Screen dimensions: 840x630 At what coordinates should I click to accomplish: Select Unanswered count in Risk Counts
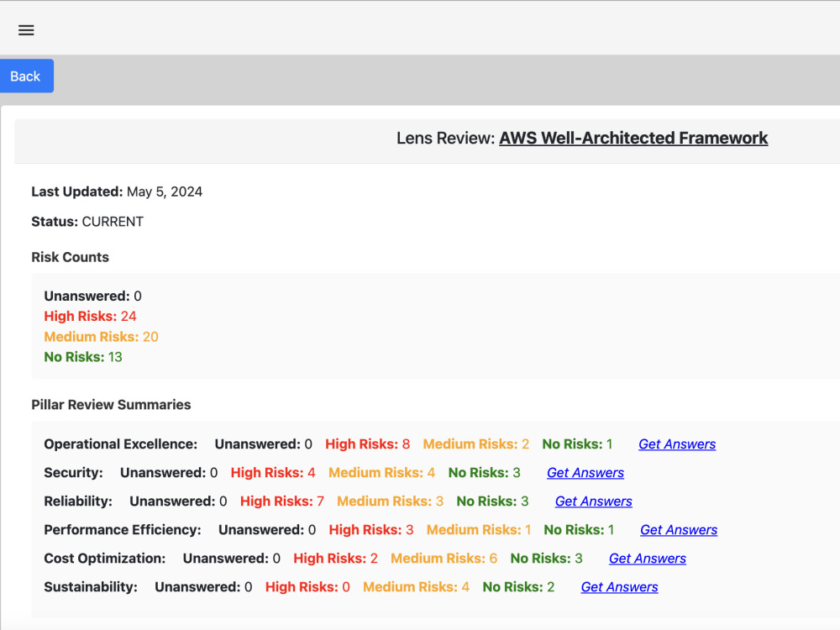92,296
